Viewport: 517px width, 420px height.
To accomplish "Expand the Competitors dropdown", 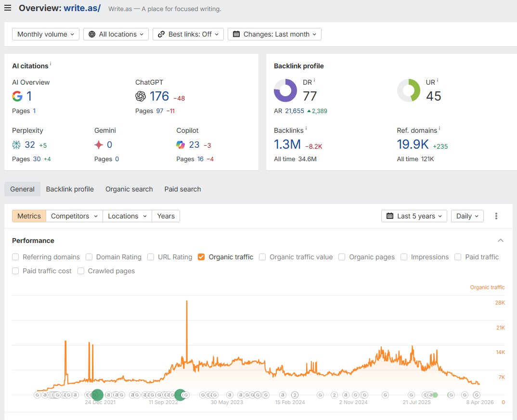I will click(x=74, y=216).
